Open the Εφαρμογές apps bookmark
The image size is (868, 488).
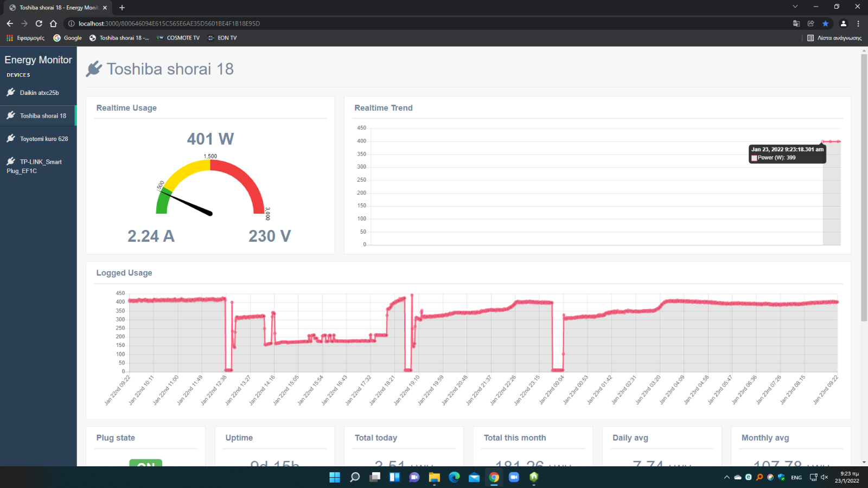pyautogui.click(x=25, y=38)
